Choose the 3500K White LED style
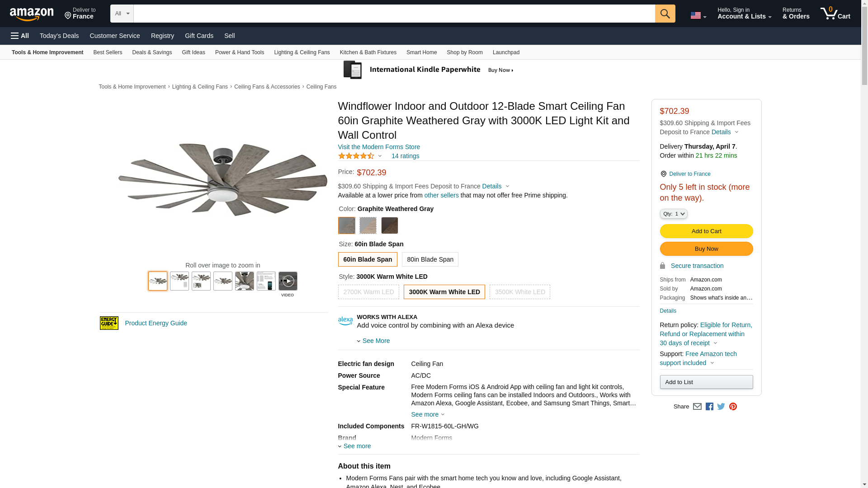 pos(519,292)
